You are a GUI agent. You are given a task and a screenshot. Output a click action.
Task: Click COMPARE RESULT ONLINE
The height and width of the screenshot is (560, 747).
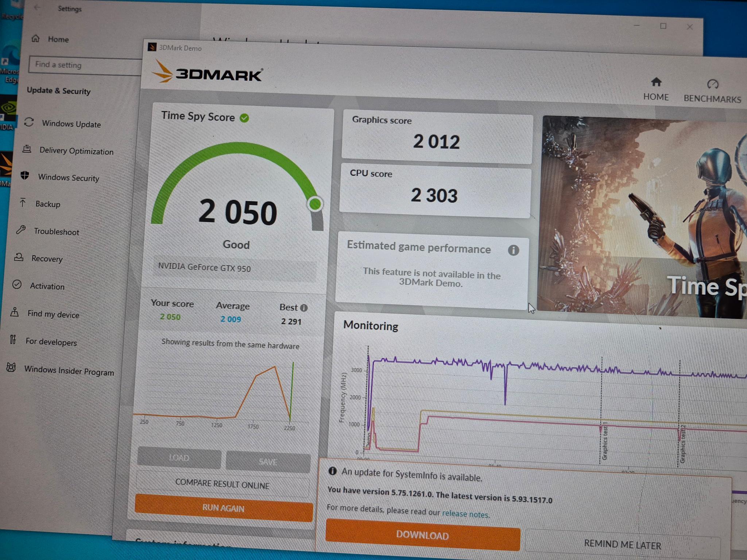coord(222,484)
